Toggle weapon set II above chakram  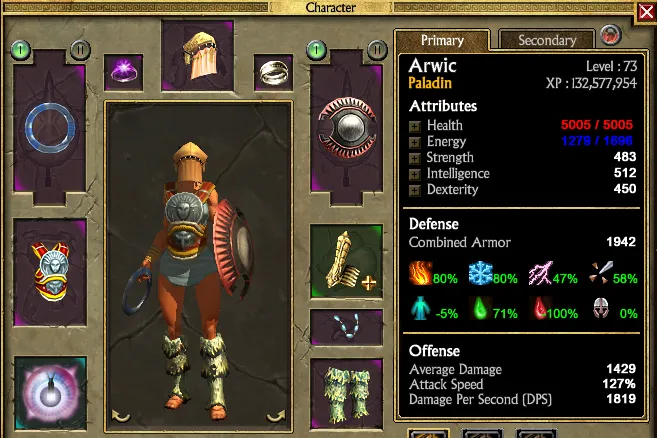pyautogui.click(x=80, y=50)
